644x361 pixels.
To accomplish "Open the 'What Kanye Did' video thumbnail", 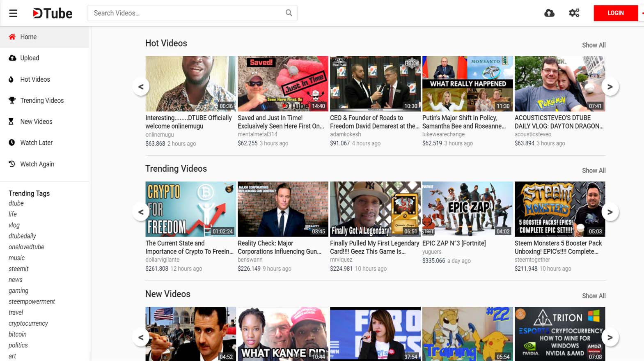I will (283, 334).
